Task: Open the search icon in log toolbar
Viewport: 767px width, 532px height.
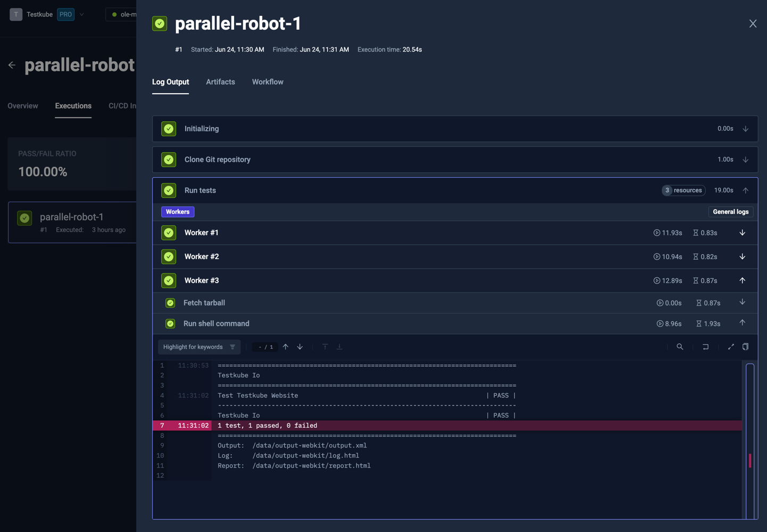Action: (680, 346)
